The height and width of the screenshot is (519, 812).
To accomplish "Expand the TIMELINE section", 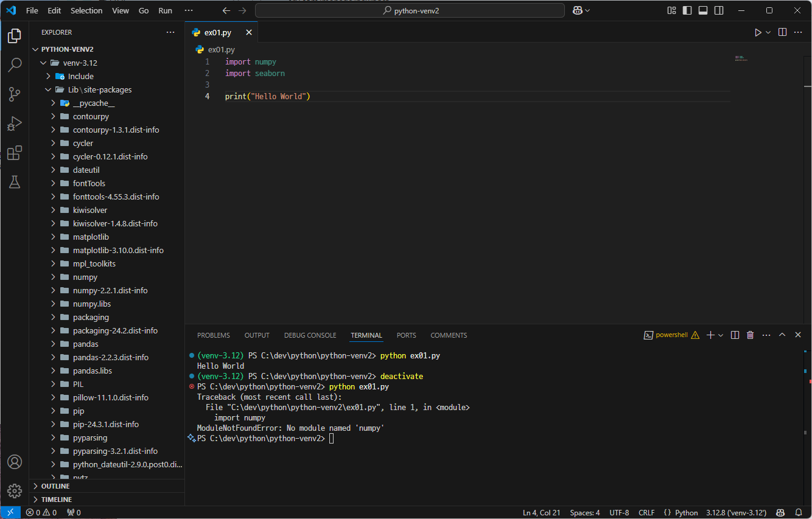I will click(x=107, y=500).
